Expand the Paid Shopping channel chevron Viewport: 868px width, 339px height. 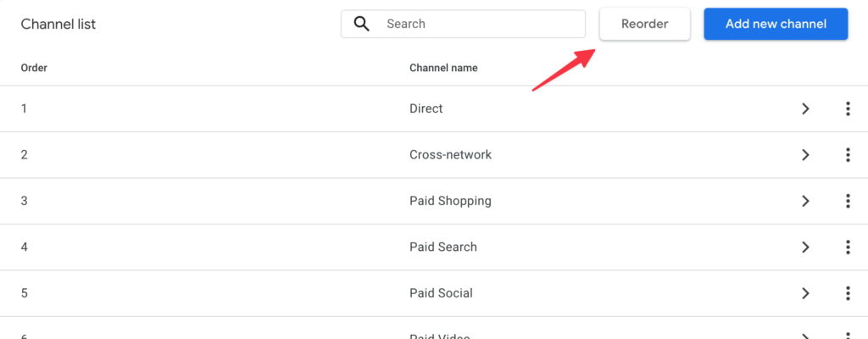[x=805, y=201]
